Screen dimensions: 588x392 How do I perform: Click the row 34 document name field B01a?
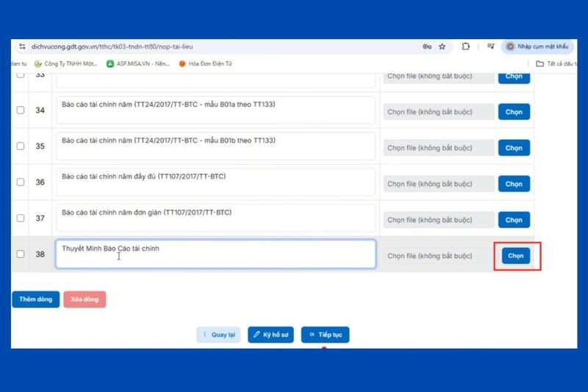tap(215, 110)
